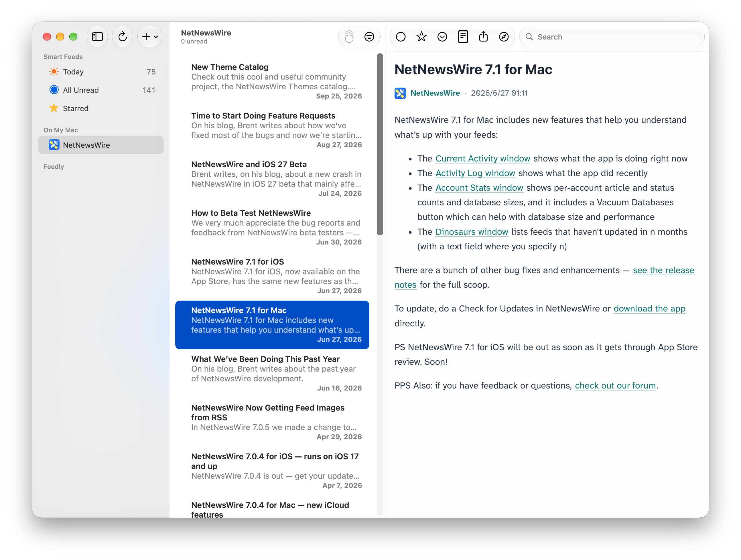
Task: Open article in browser compass icon
Action: click(504, 37)
